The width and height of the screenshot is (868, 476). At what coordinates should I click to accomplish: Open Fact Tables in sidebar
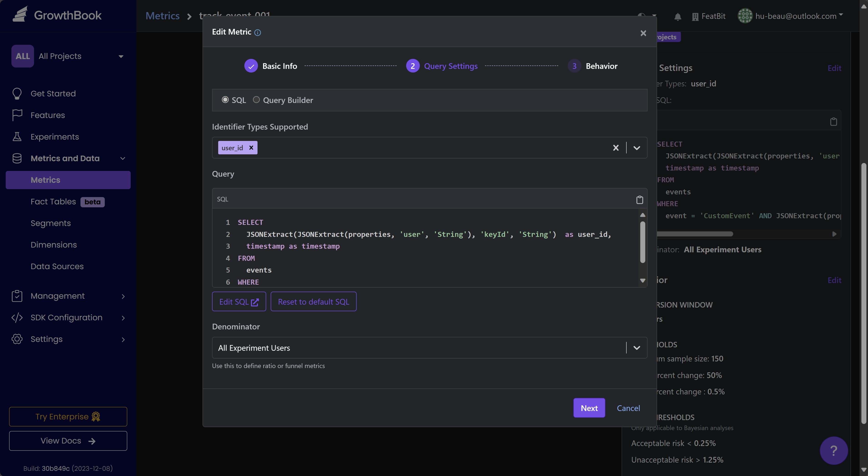click(53, 202)
